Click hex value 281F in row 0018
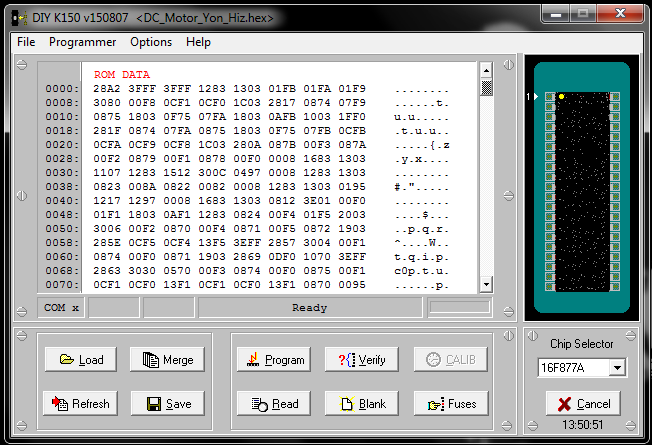 pos(107,131)
